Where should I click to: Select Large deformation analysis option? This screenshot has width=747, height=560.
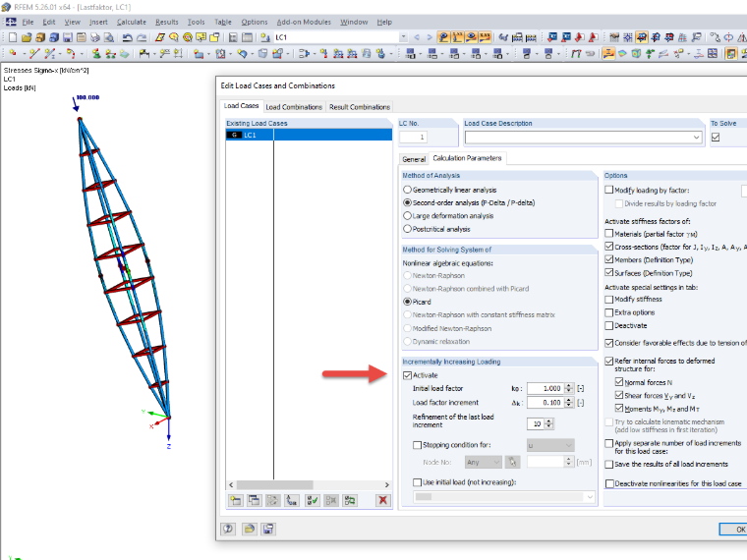click(407, 216)
